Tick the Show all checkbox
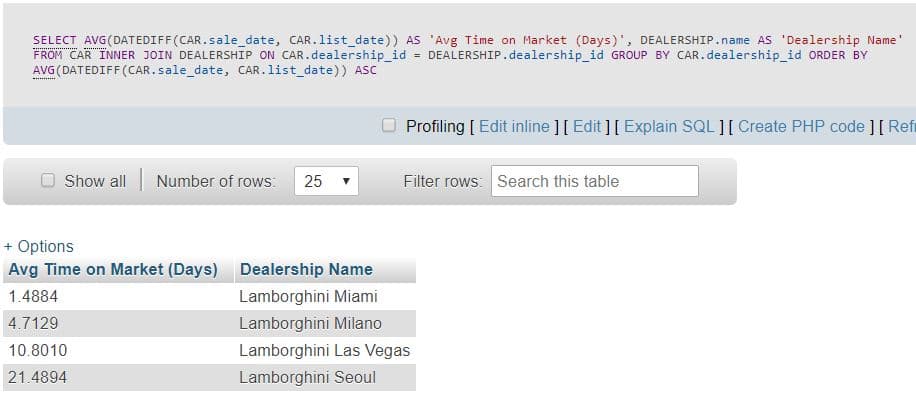 pyautogui.click(x=47, y=181)
